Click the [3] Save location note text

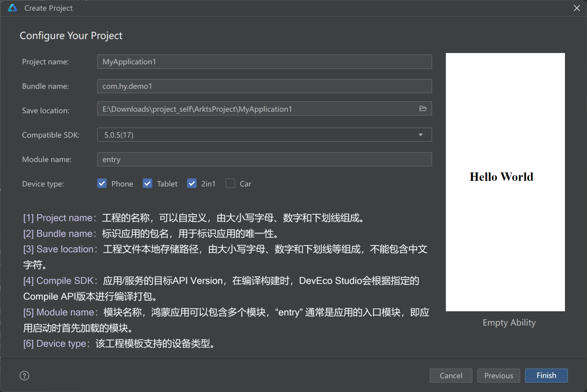225,257
